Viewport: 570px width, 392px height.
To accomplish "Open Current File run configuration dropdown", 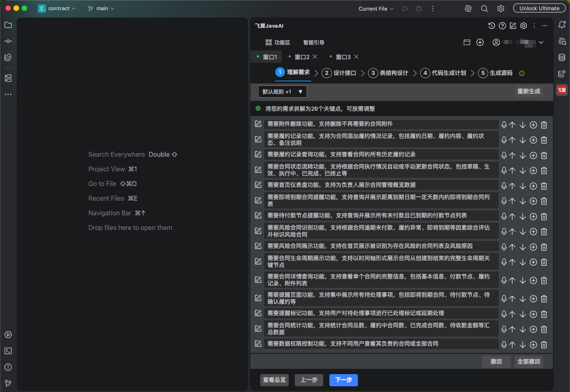I will click(x=376, y=8).
